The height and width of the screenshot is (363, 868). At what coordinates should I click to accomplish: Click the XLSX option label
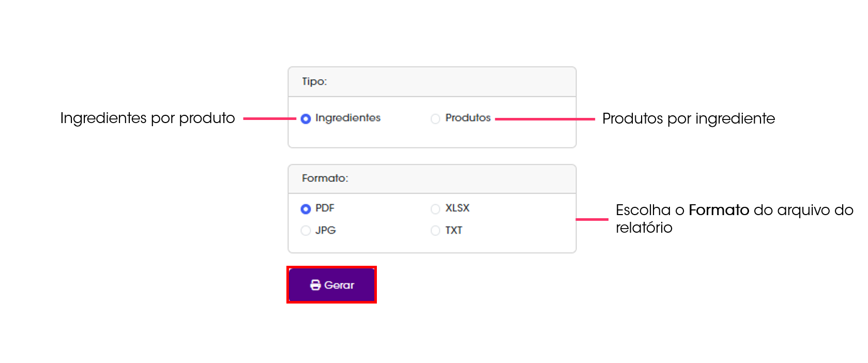click(x=457, y=208)
